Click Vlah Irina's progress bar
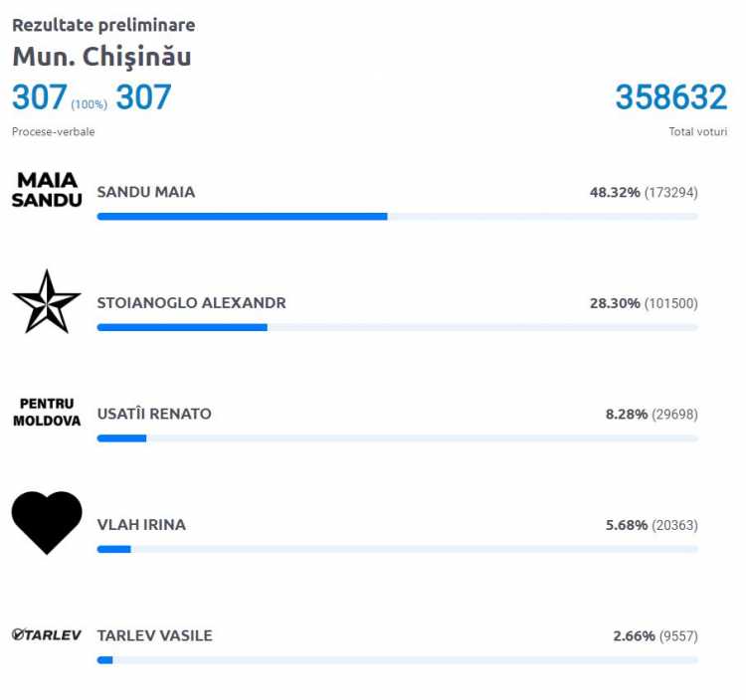This screenshot has width=746, height=700. [397, 549]
